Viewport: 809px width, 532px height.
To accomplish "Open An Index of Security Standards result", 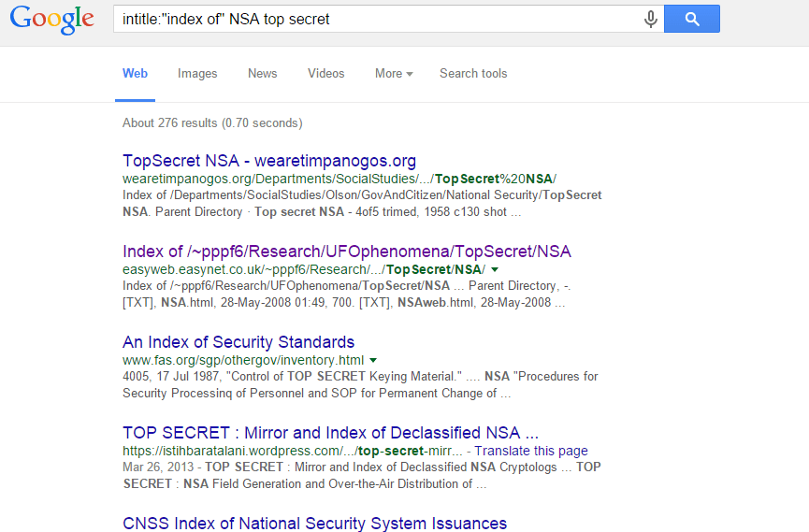I will coord(238,342).
